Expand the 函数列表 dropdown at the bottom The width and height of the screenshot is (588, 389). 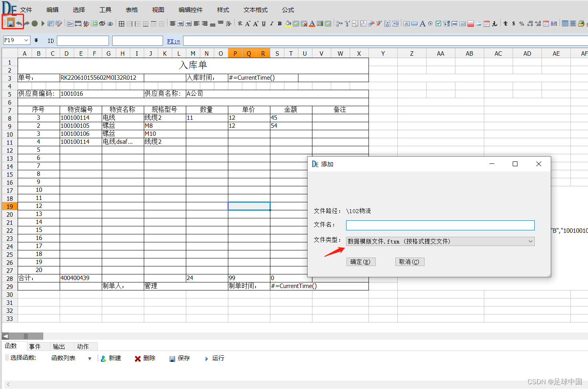click(90, 358)
